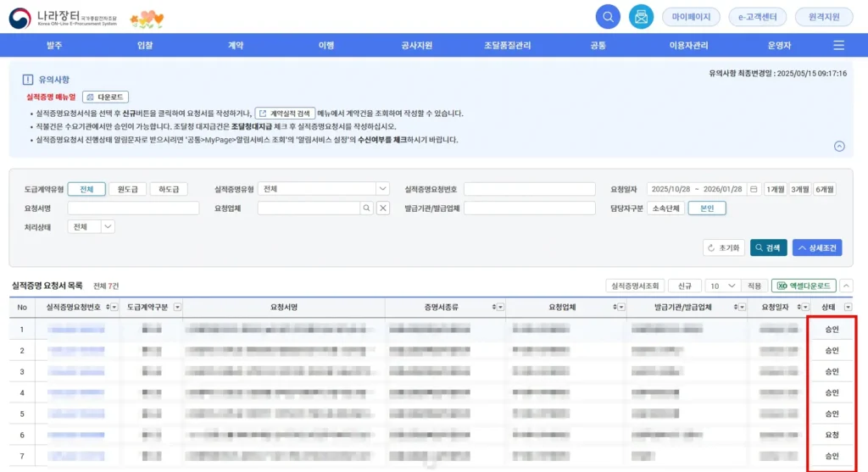Open filter on the 상태 column header
868x472 pixels.
[x=848, y=307]
